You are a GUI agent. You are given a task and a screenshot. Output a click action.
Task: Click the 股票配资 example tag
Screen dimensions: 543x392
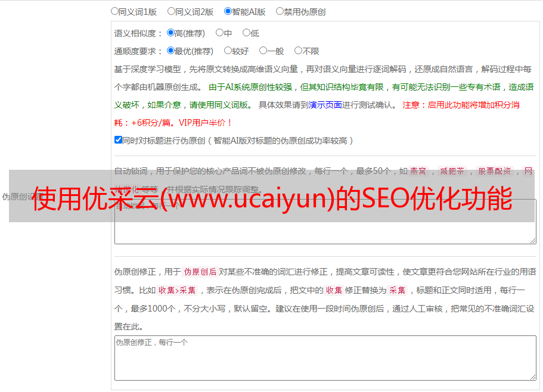pos(495,171)
